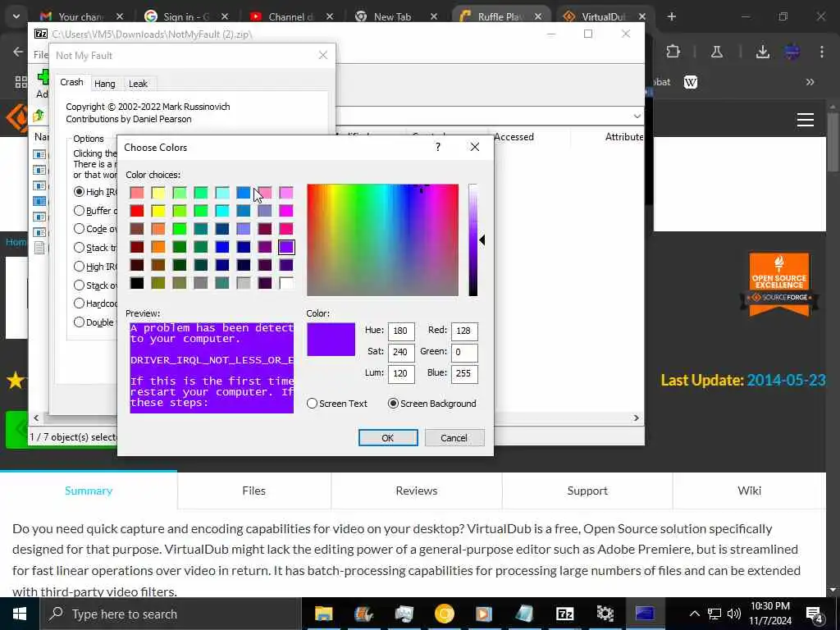
Task: Open the Chrome Labs flask icon
Action: pos(717,52)
